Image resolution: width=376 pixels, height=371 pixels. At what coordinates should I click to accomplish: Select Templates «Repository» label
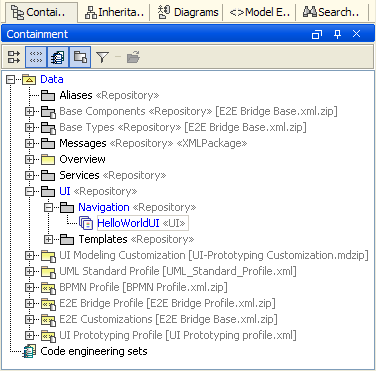136,239
